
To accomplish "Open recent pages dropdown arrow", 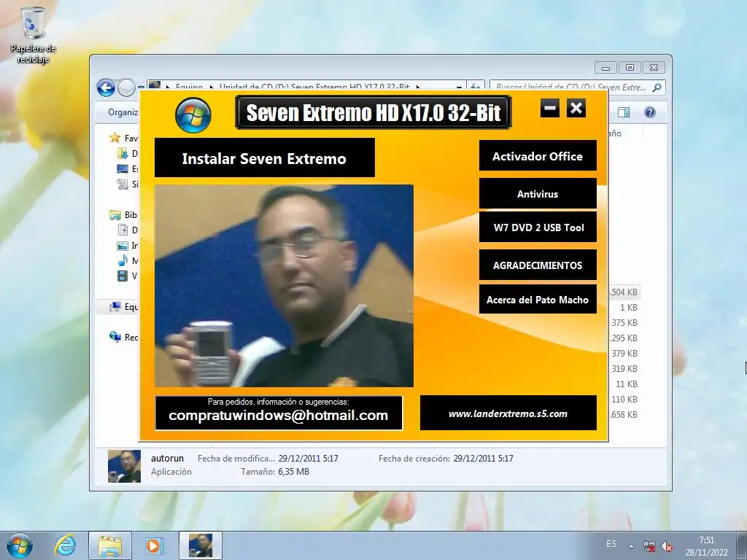I will (141, 87).
